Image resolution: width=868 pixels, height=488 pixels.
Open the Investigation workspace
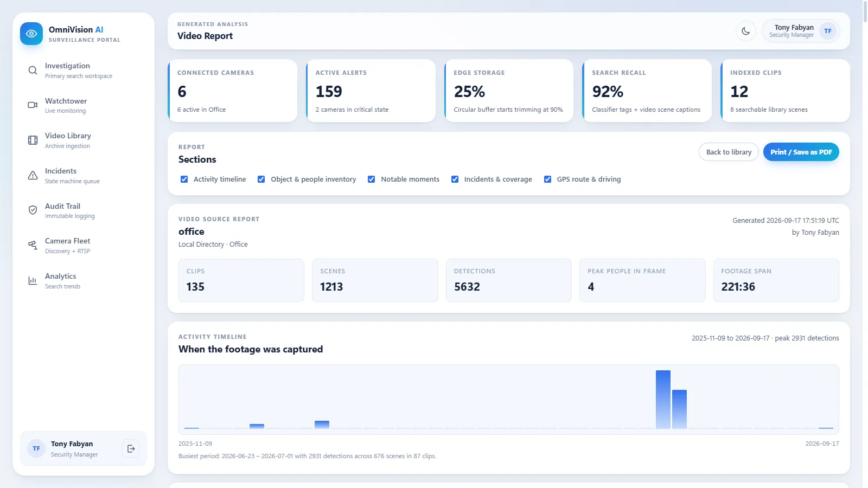tap(84, 70)
